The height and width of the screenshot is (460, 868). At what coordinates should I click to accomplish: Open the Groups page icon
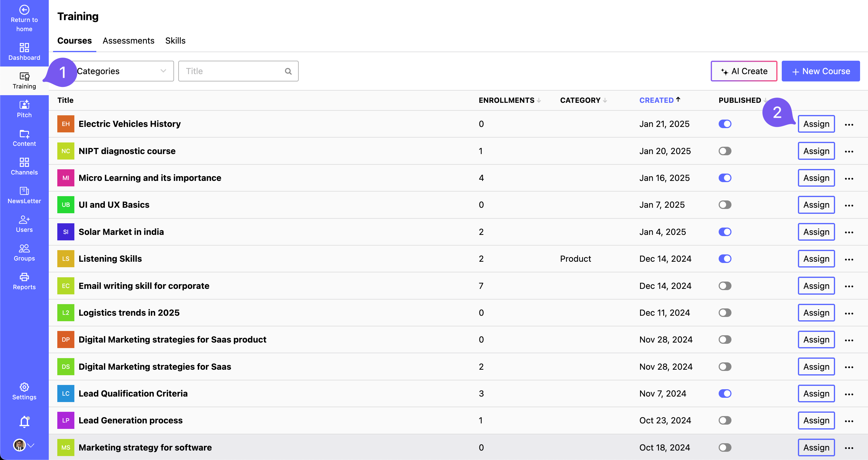point(24,249)
